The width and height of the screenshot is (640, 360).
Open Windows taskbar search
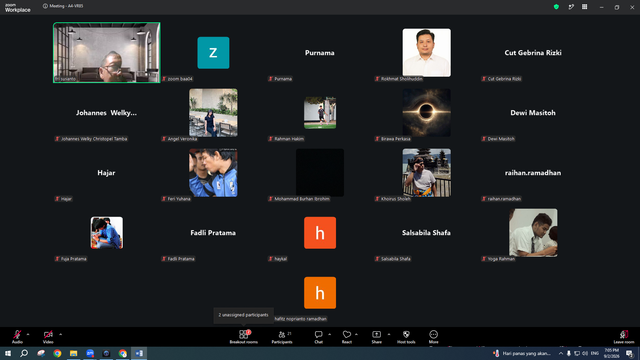24,353
